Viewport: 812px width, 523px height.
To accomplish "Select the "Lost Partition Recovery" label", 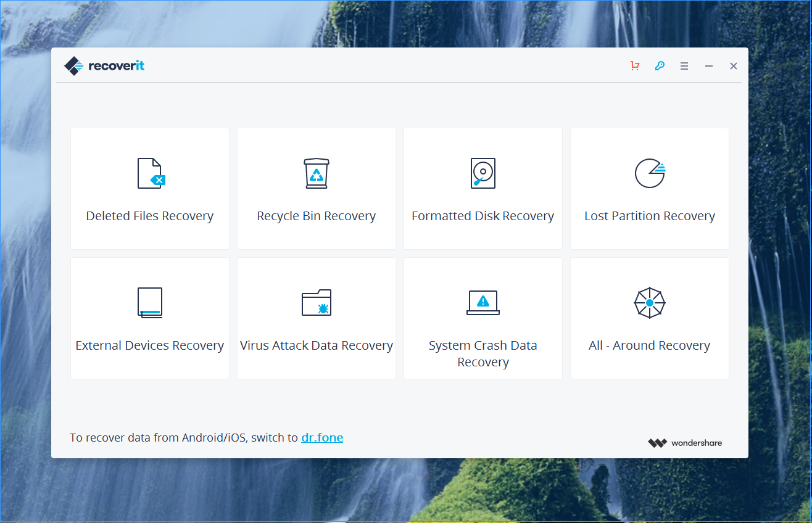I will pyautogui.click(x=650, y=216).
